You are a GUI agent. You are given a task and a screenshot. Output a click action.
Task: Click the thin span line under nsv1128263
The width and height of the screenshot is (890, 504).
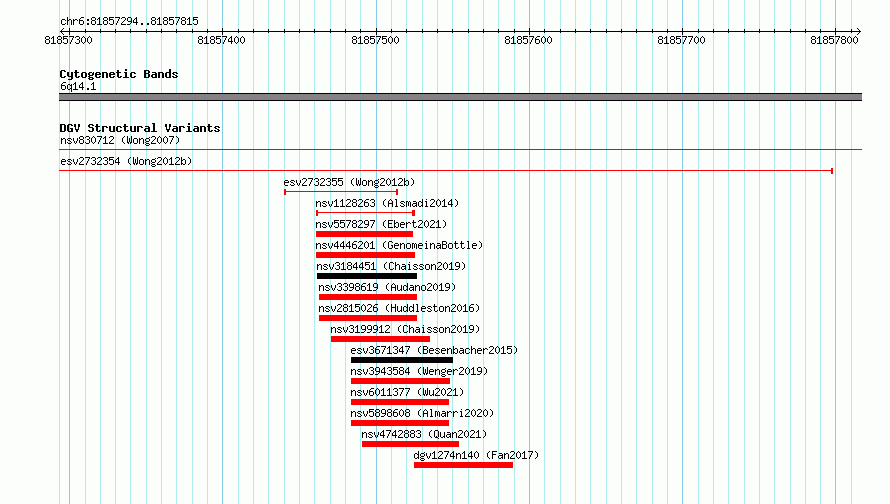pyautogui.click(x=366, y=213)
